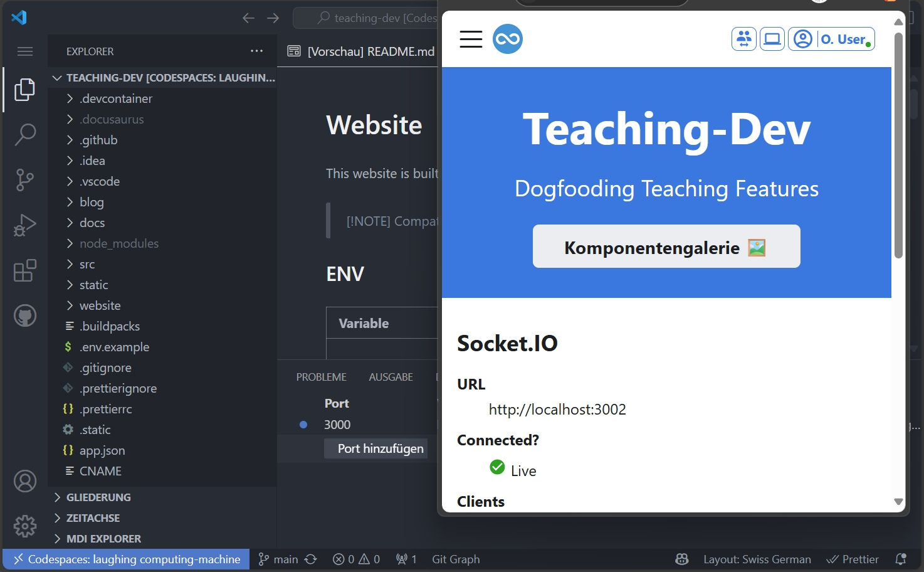The height and width of the screenshot is (572, 924).
Task: Click the infinity logo in the preview
Action: tap(507, 39)
